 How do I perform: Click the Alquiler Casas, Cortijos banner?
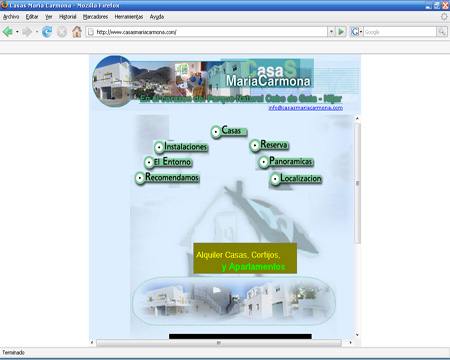click(245, 258)
